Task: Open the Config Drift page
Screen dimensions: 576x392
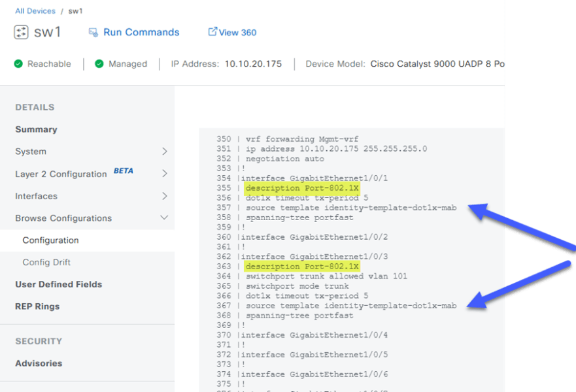Action: tap(46, 263)
